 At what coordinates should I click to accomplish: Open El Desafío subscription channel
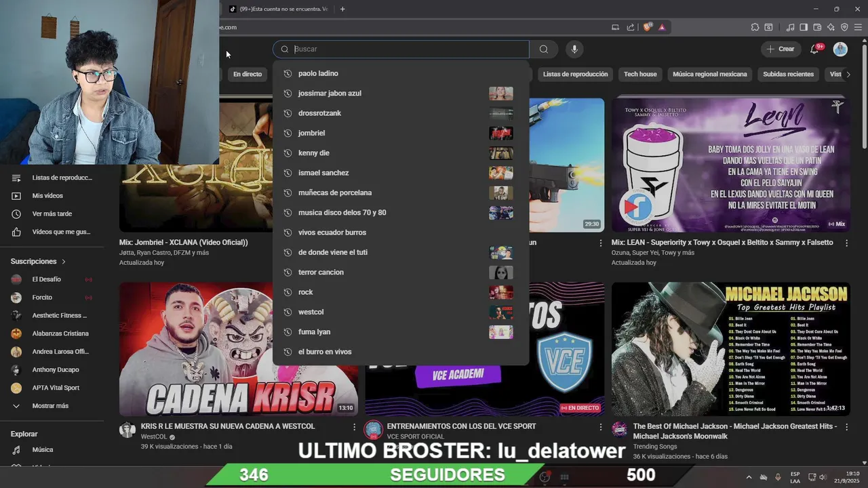52,279
